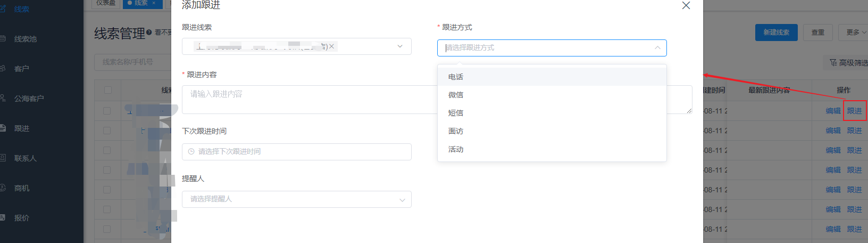Click the 请选择跟进方式 input field
The image size is (868, 243).
click(552, 48)
